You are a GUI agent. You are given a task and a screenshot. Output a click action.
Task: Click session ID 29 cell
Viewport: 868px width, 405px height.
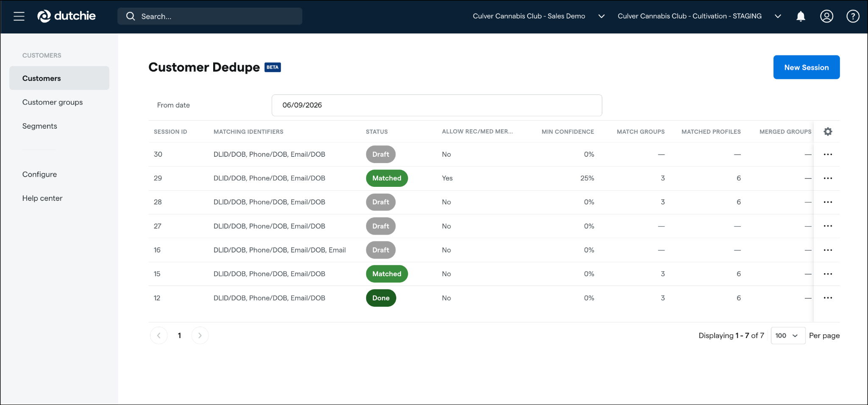[158, 178]
